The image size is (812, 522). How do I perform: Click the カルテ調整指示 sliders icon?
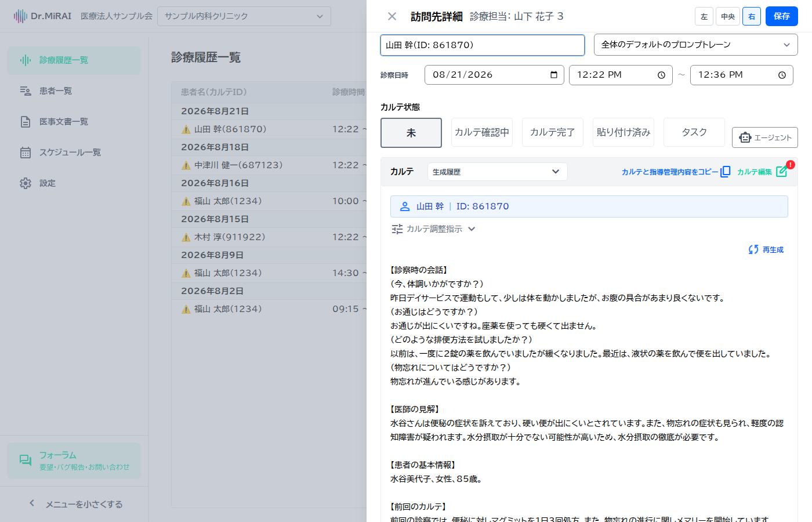397,229
